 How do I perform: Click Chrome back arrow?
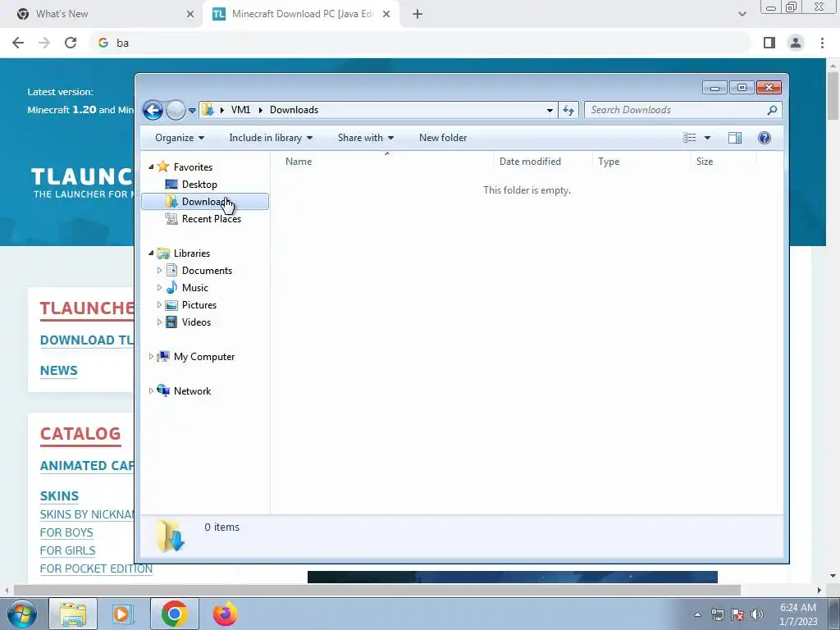pos(18,43)
